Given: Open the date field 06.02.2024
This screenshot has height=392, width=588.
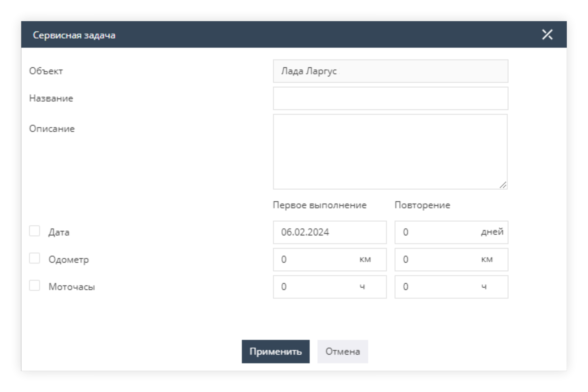Looking at the screenshot, I should pos(330,232).
